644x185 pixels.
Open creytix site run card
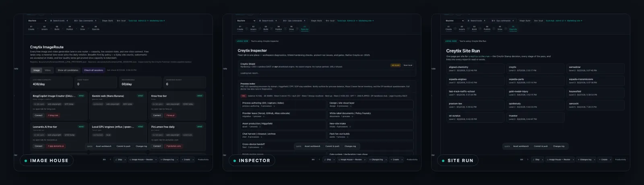tap(535, 69)
